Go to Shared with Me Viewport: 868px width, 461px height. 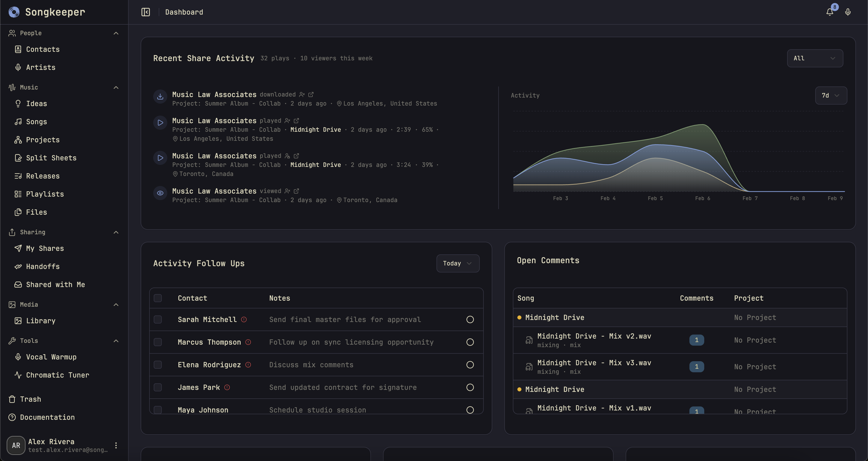pyautogui.click(x=56, y=285)
